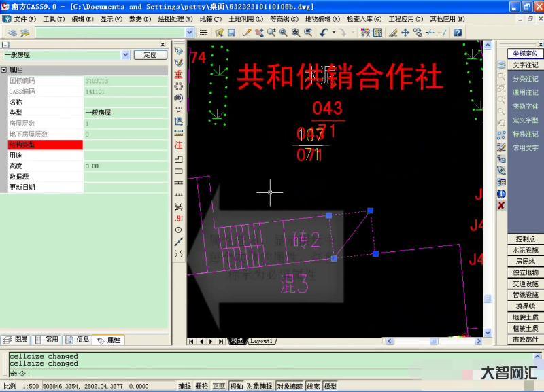The height and width of the screenshot is (392, 544).
Task: Click the blue info icon on right toolbar
Action: (x=501, y=194)
